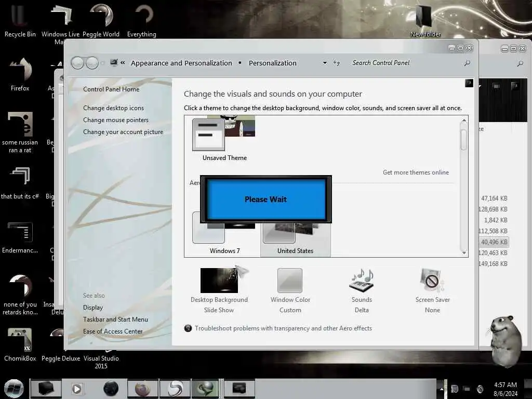Open the black folder taskbar button
The image size is (532, 399).
pyautogui.click(x=46, y=389)
